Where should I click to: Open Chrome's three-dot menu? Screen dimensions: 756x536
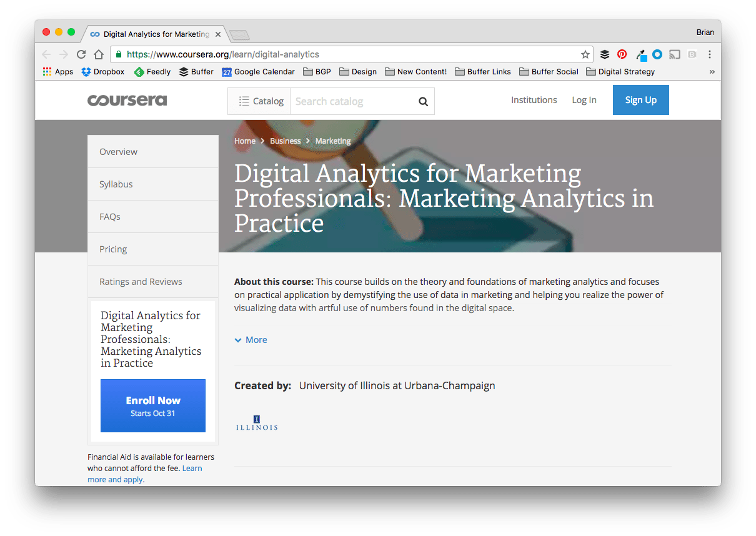[710, 54]
